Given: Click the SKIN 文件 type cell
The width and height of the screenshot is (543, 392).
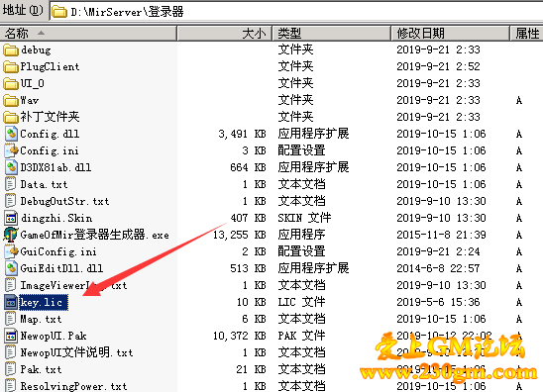Looking at the screenshot, I should pyautogui.click(x=304, y=218).
